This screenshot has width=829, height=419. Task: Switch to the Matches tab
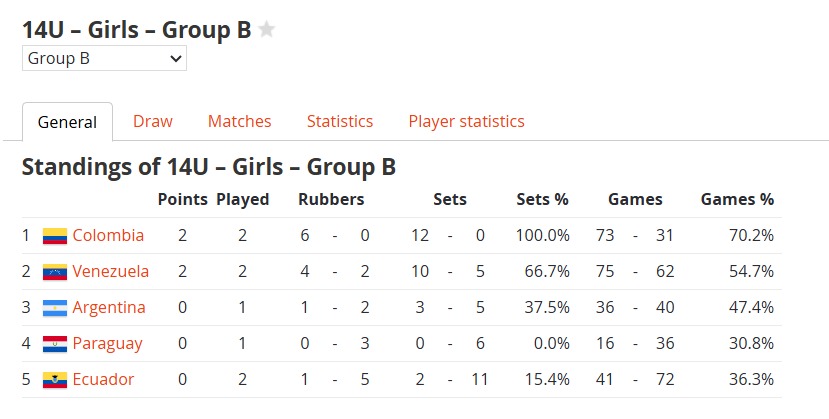(x=240, y=121)
